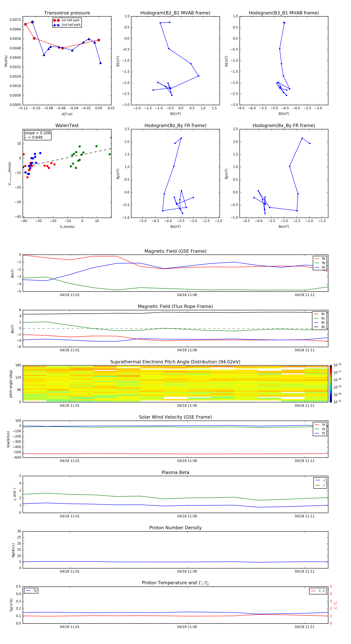Click 'Np(#/cc)' axis label
The height and width of the screenshot is (644, 351).
(13, 550)
